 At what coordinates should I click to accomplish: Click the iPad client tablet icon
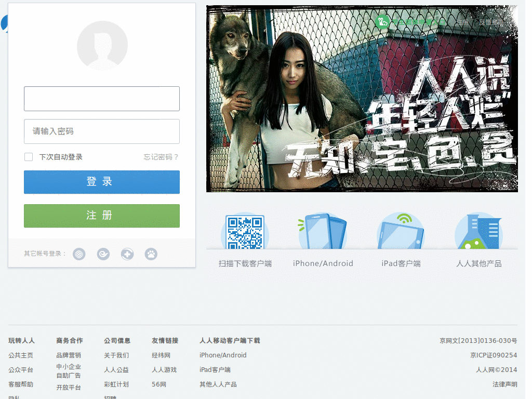pyautogui.click(x=401, y=232)
